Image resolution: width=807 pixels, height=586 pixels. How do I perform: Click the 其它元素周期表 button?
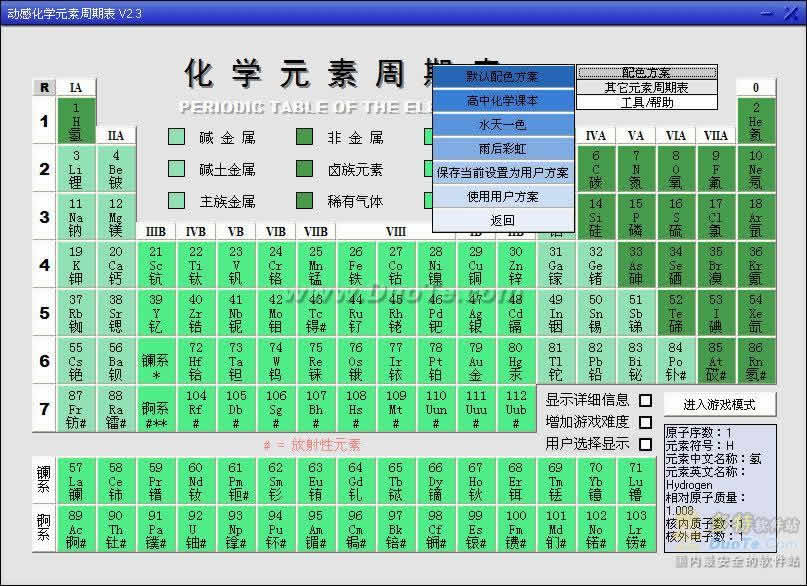647,87
